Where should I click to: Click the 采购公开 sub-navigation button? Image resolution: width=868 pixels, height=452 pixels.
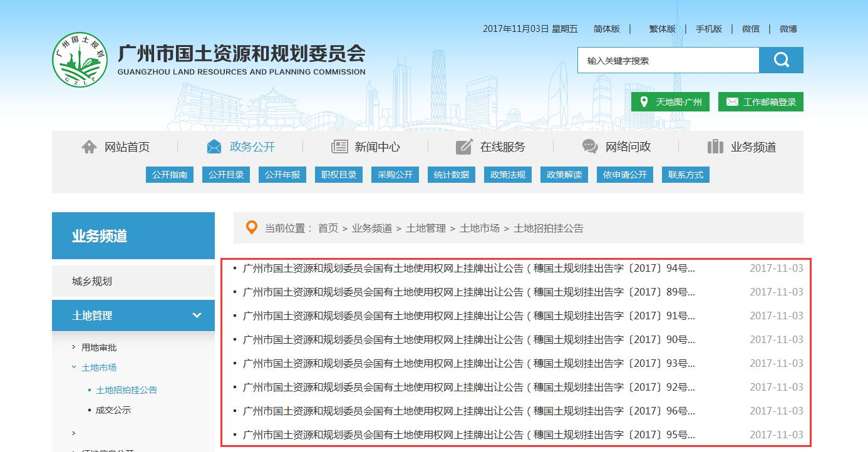tap(395, 175)
